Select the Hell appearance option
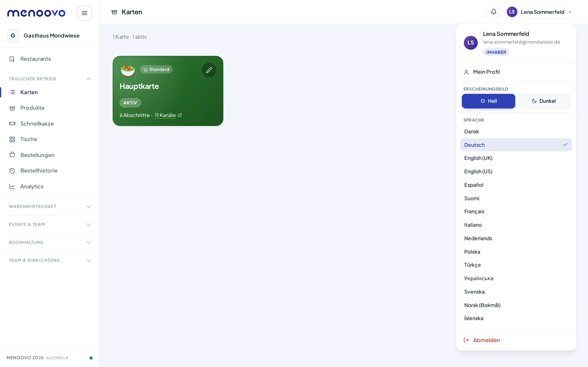 tap(488, 101)
